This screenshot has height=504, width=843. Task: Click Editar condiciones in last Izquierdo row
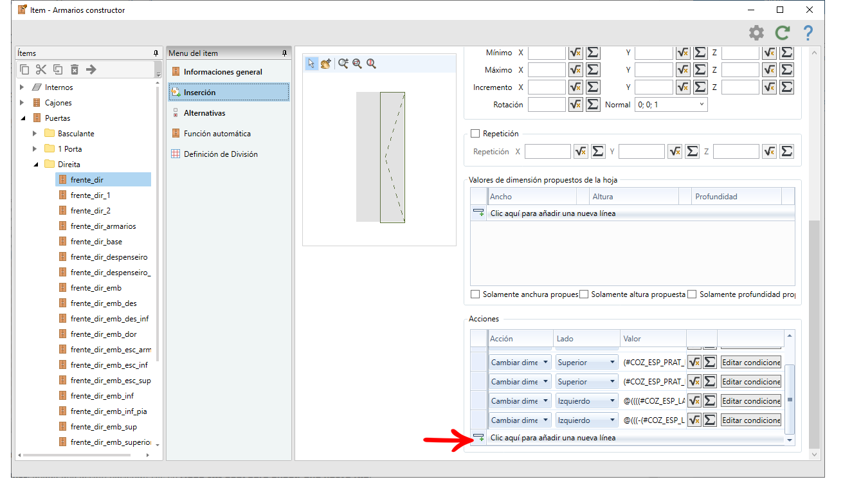[751, 420]
